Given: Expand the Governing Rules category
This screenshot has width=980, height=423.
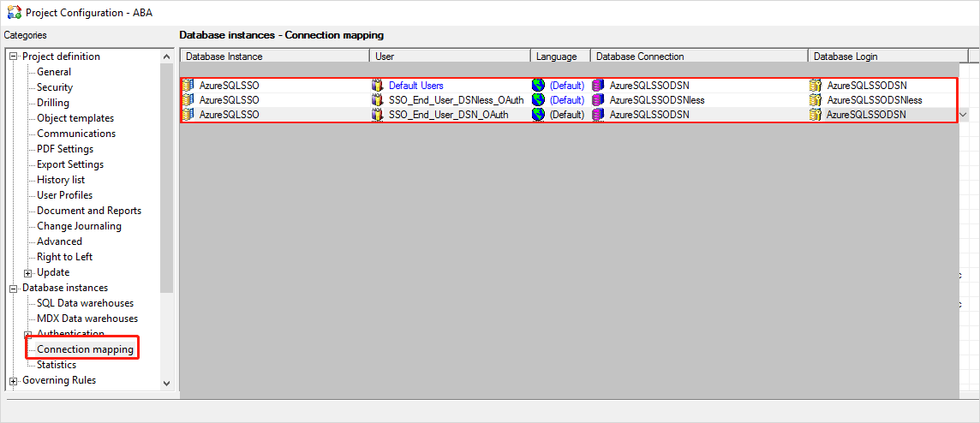Looking at the screenshot, I should (x=14, y=380).
